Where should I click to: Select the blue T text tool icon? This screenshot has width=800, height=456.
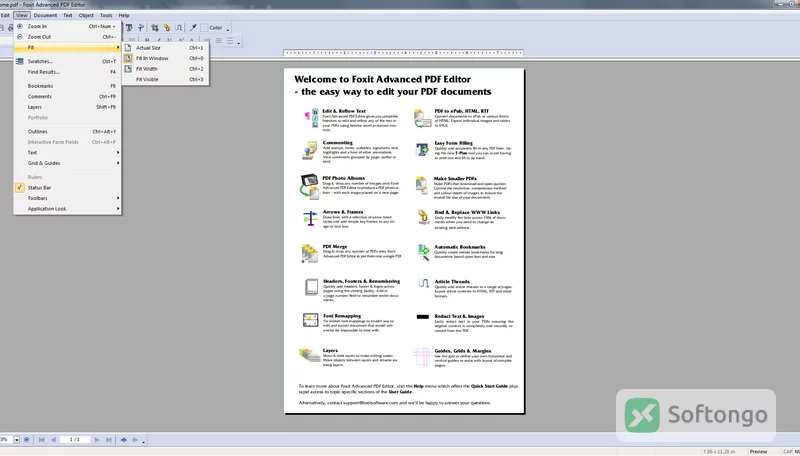coord(141,28)
